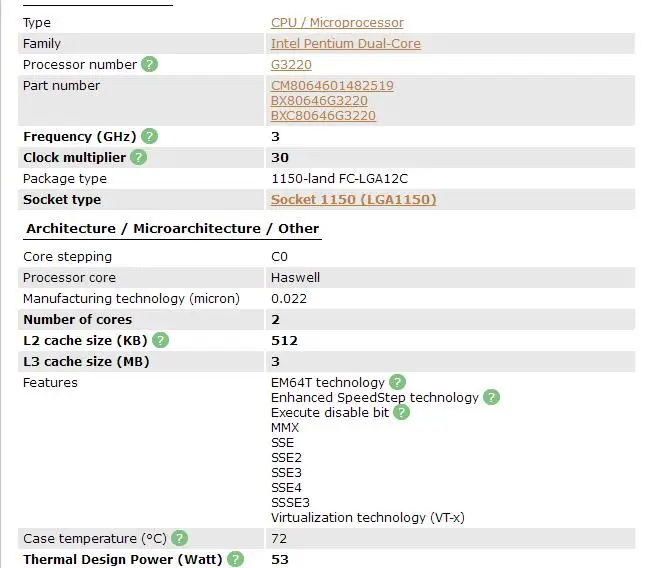Select Virtualization technology (VT-x) feature text
This screenshot has height=568, width=649.
pyautogui.click(x=368, y=517)
